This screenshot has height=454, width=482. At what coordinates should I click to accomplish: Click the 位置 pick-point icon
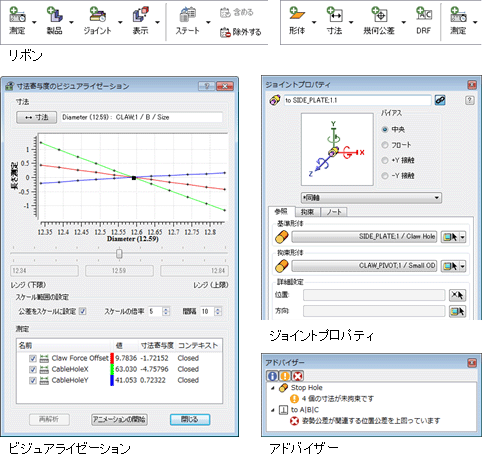point(457,295)
